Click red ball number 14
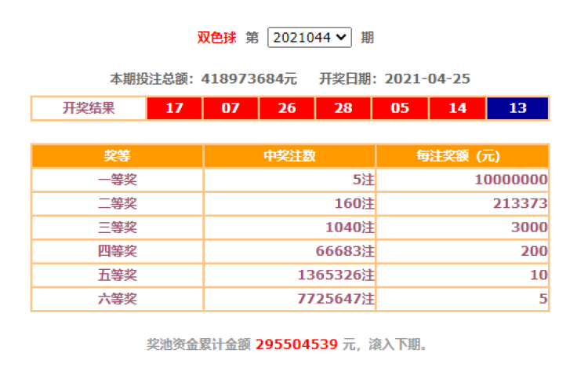The image size is (588, 375). (457, 108)
